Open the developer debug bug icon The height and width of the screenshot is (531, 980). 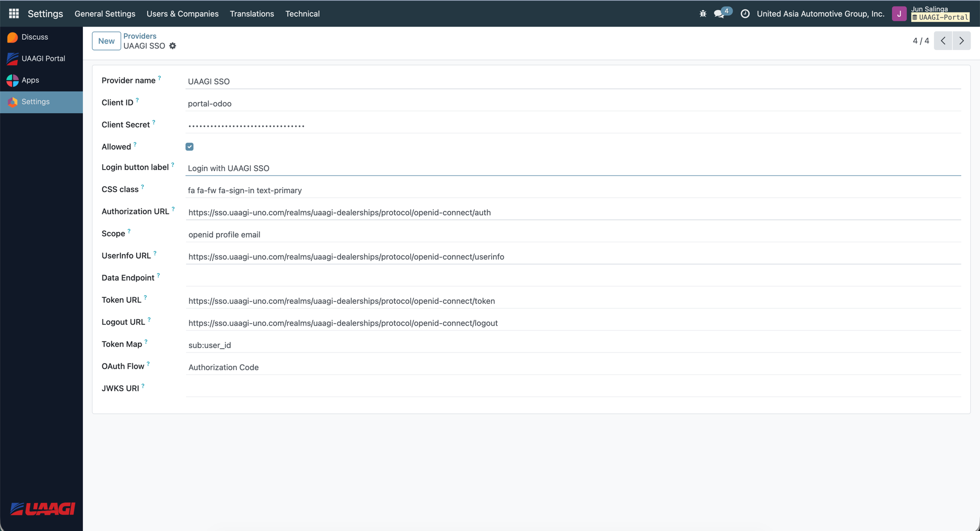coord(702,14)
